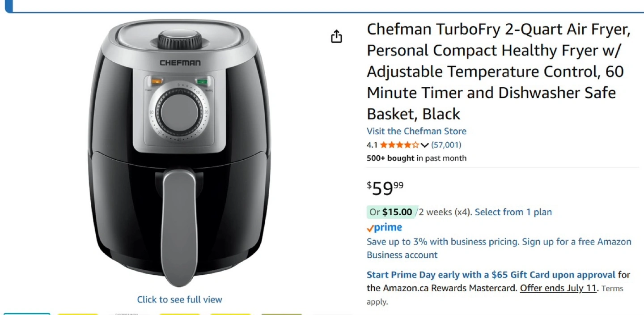Screen dimensions: 644x315
Task: Click the Chefman TurboFry product title
Action: pyautogui.click(x=499, y=72)
